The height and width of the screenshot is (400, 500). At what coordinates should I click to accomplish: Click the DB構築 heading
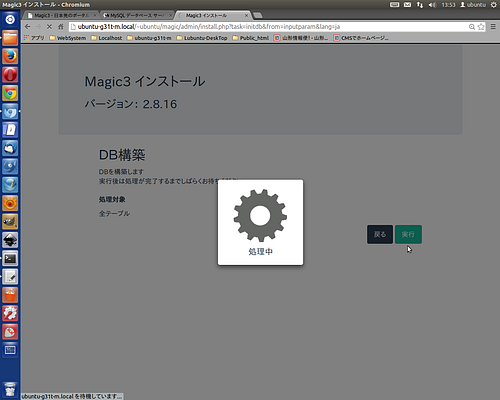[122, 155]
